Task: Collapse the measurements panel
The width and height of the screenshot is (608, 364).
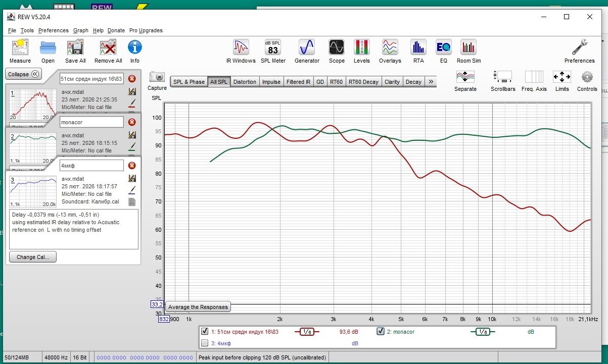Action: point(24,74)
